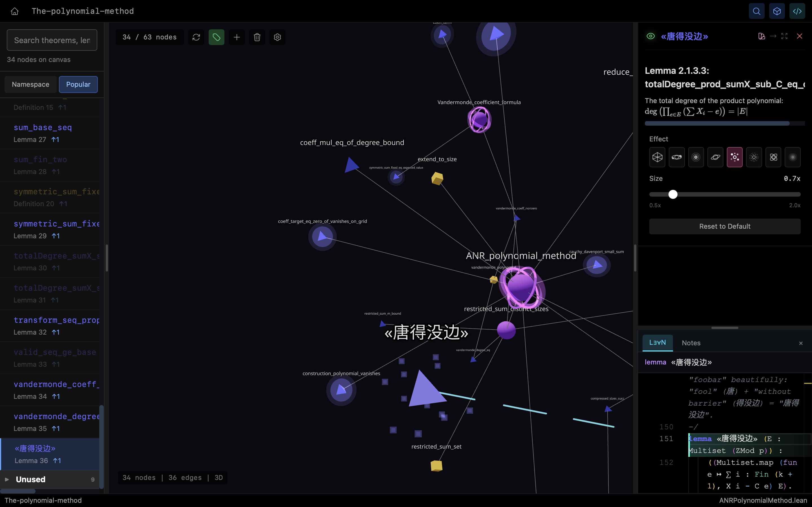812x507 pixels.
Task: Select the wireframe cube effect icon
Action: [657, 157]
